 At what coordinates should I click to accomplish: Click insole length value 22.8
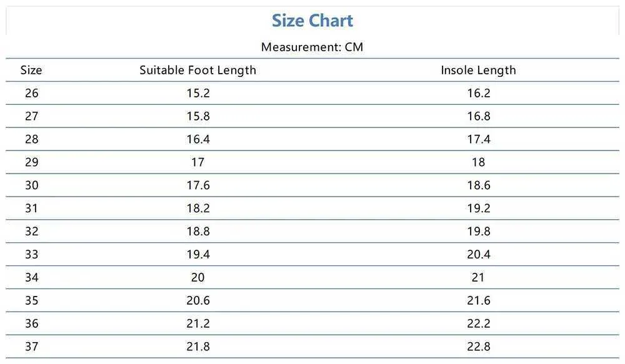479,347
